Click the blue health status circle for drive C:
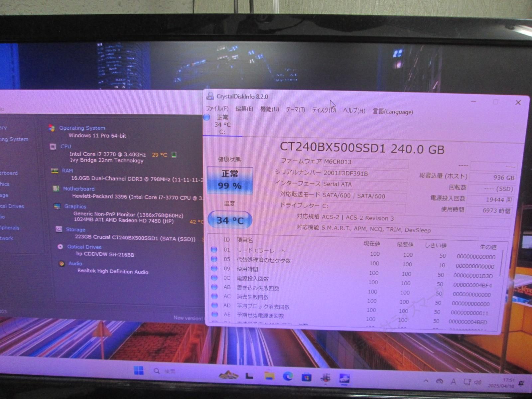Image resolution: width=532 pixels, height=399 pixels. pyautogui.click(x=207, y=117)
